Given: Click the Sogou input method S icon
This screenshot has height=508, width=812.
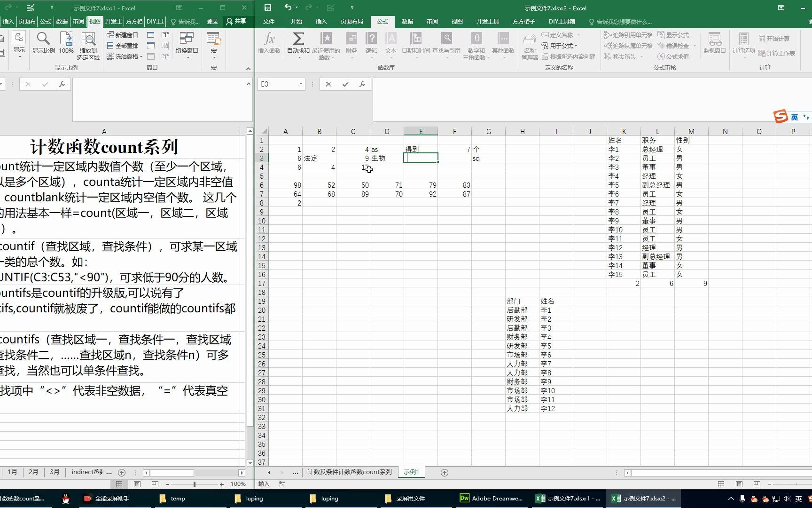Looking at the screenshot, I should 781,116.
